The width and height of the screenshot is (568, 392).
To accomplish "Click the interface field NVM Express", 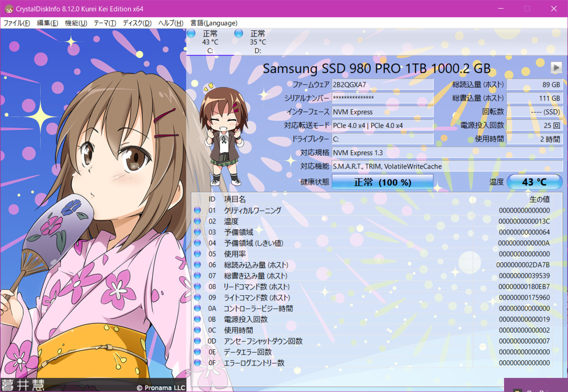I will [x=382, y=112].
